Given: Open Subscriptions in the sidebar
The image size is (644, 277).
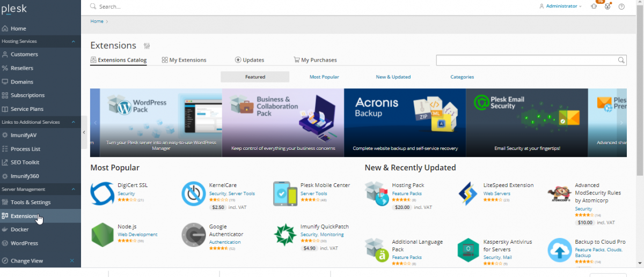Looking at the screenshot, I should click(40, 95).
